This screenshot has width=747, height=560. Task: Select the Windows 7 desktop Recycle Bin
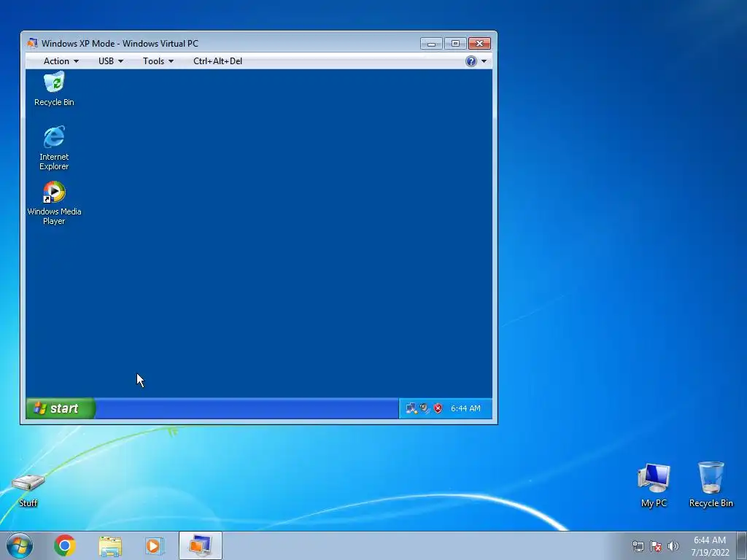(711, 485)
